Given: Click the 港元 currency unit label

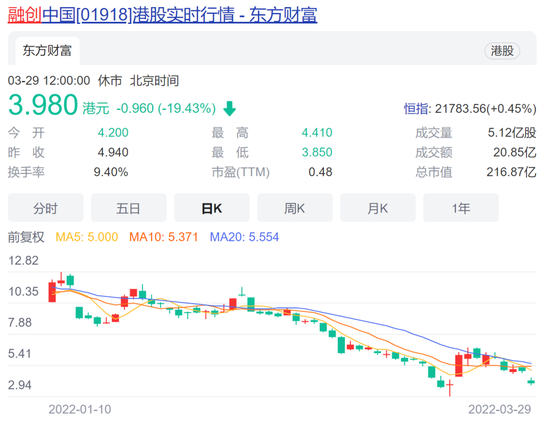Looking at the screenshot, I should click(x=96, y=108).
